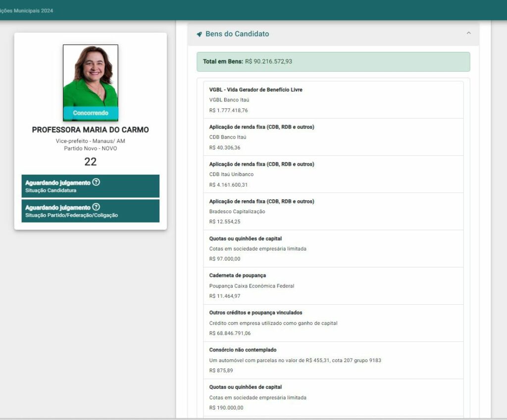Select the R$ 97.000,00 company quotas entry
507x420 pixels.
tap(333, 248)
